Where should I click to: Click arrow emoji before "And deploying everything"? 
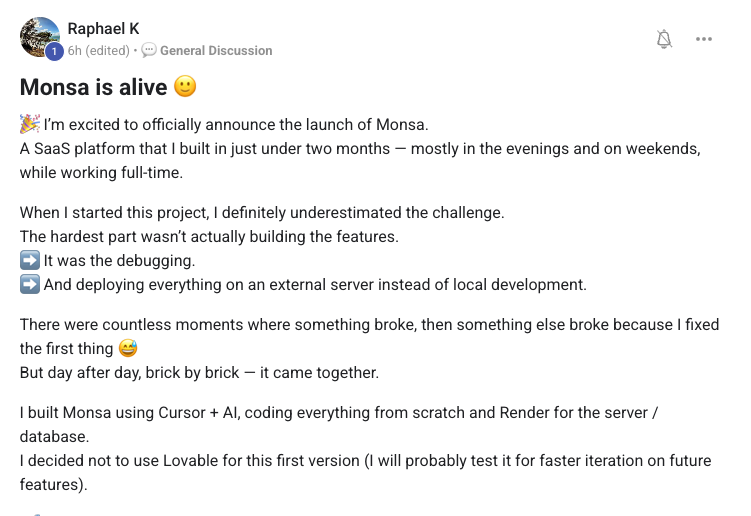(29, 284)
